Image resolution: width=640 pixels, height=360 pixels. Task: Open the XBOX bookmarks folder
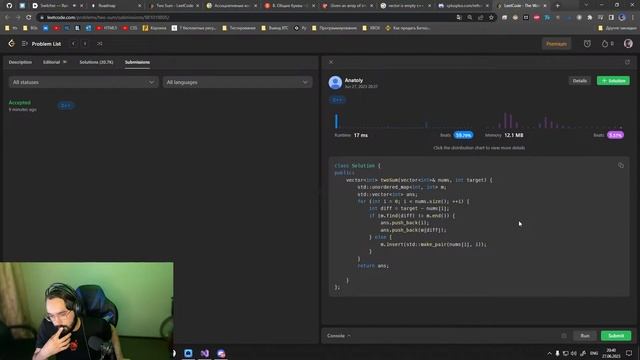[x=371, y=28]
